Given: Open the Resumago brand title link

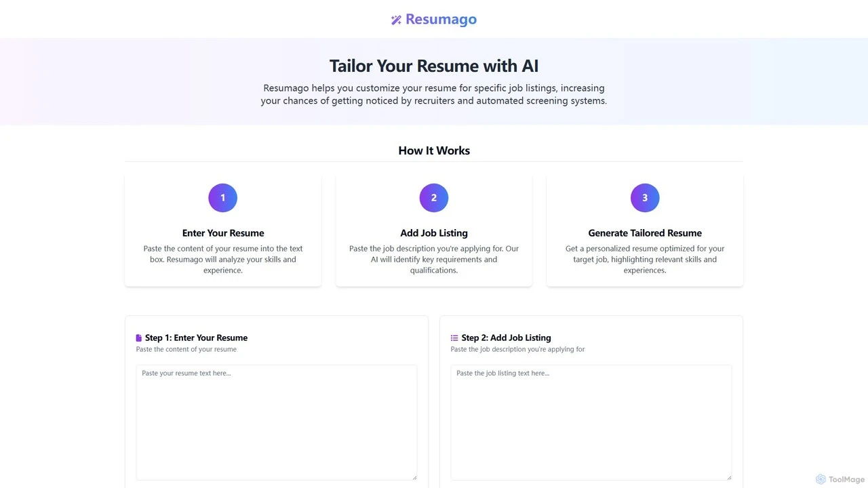Looking at the screenshot, I should click(x=441, y=20).
